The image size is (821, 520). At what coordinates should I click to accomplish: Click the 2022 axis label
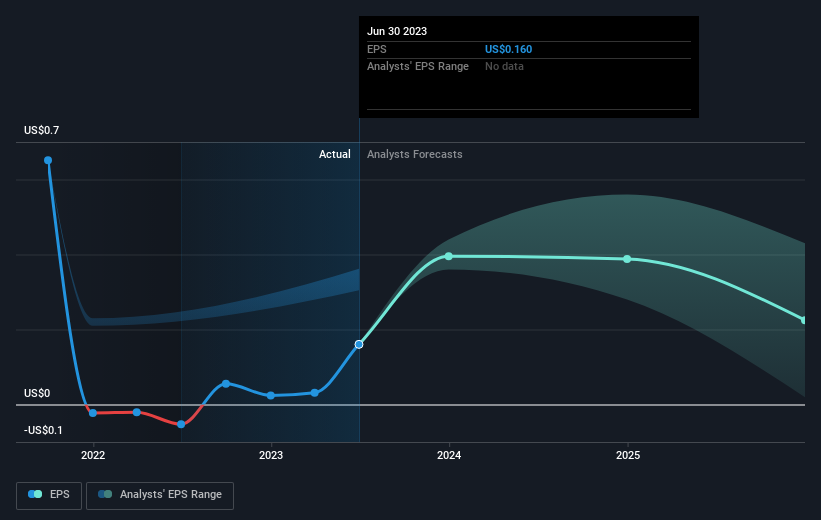point(93,455)
